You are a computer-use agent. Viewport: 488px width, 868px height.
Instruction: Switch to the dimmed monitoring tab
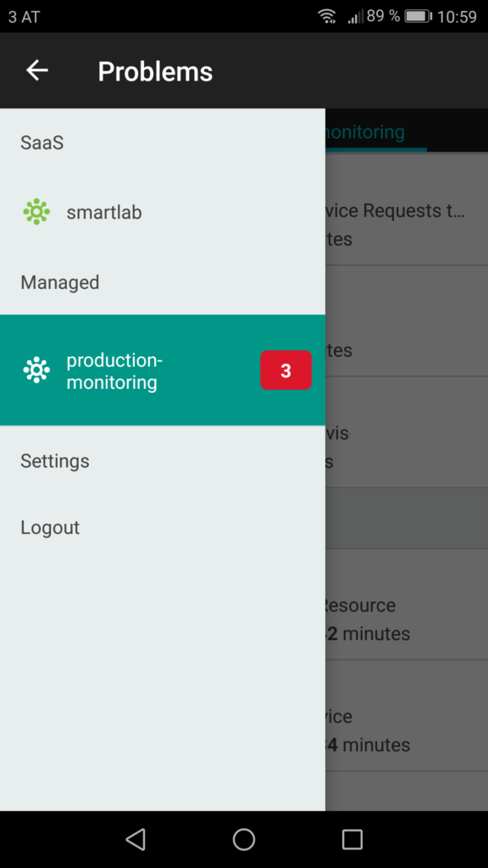click(x=365, y=132)
